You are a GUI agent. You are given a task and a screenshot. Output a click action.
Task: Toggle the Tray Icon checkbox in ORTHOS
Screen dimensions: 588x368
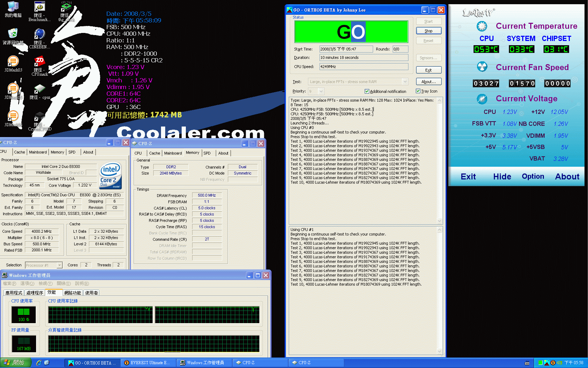[418, 91]
